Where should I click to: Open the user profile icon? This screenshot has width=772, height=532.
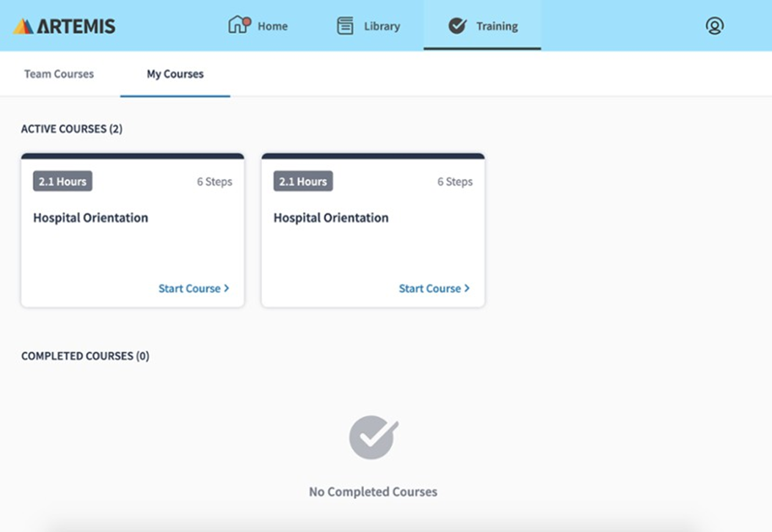(x=714, y=26)
